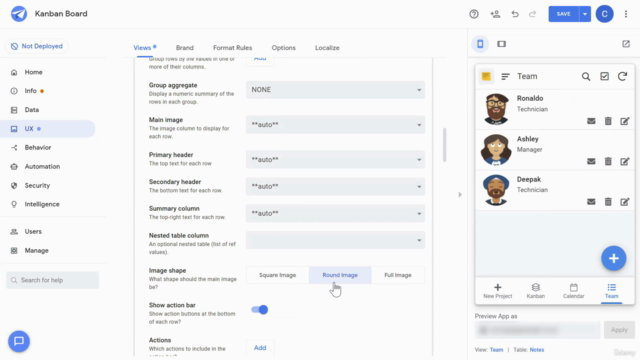This screenshot has height=360, width=640.
Task: Switch to the Localize tab
Action: [327, 48]
